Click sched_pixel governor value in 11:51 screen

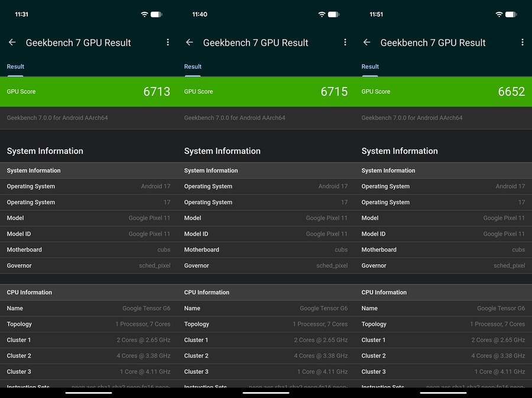point(510,266)
